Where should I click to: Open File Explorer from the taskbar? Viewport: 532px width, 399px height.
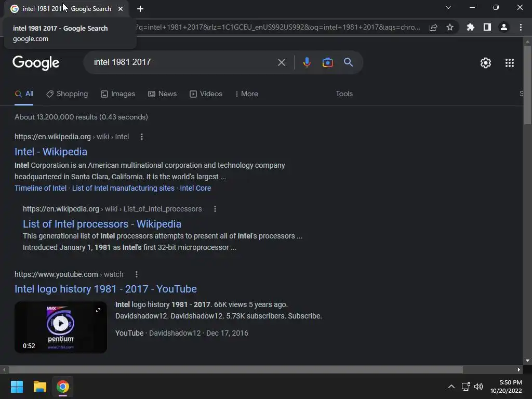[39, 387]
